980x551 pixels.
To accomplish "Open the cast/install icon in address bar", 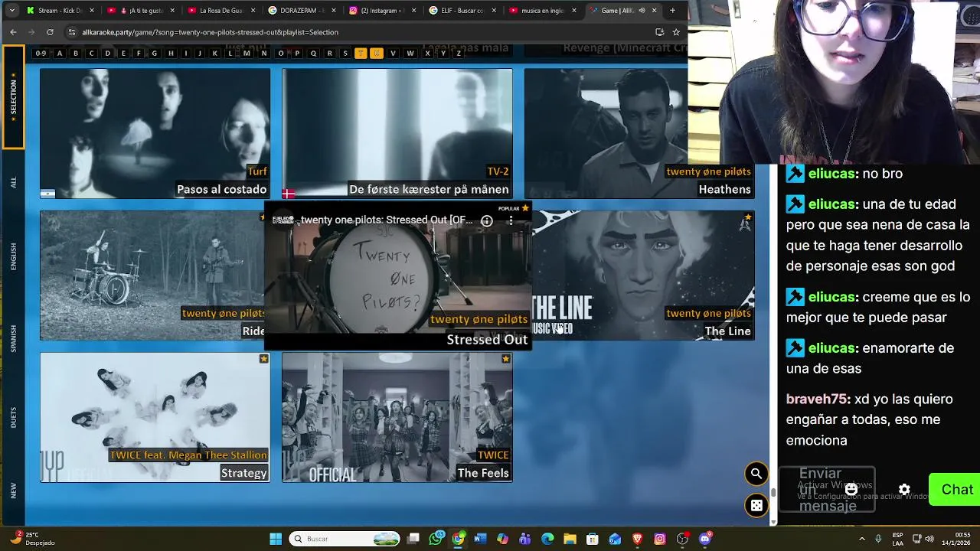I will (659, 32).
